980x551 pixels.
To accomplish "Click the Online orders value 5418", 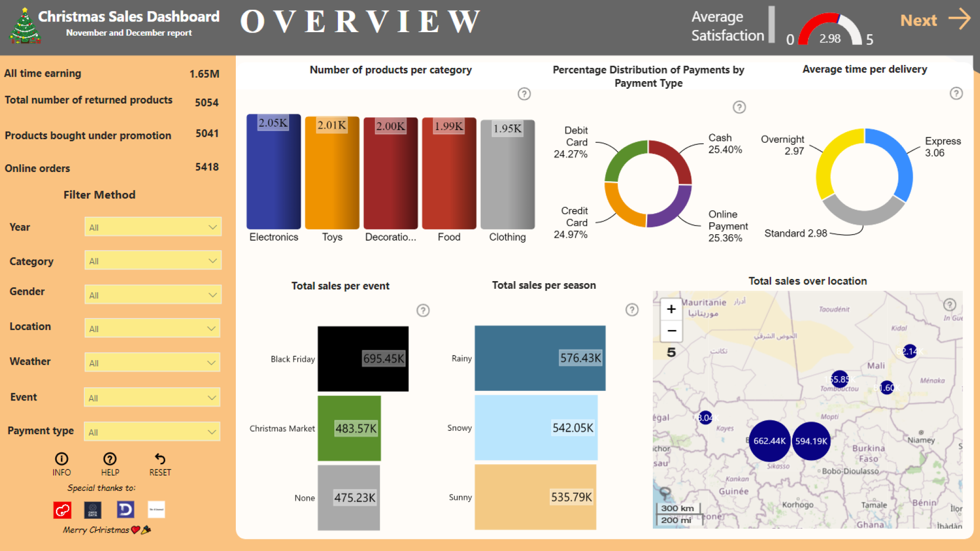I will pyautogui.click(x=207, y=167).
